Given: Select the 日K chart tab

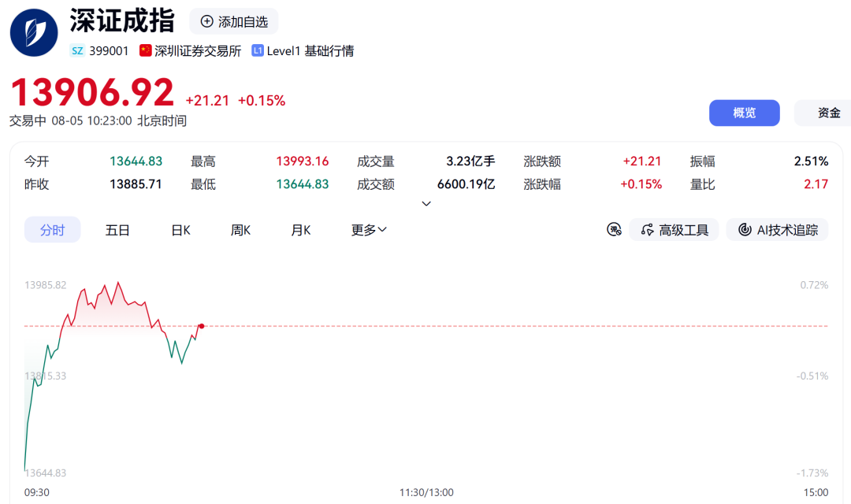Looking at the screenshot, I should coord(180,230).
